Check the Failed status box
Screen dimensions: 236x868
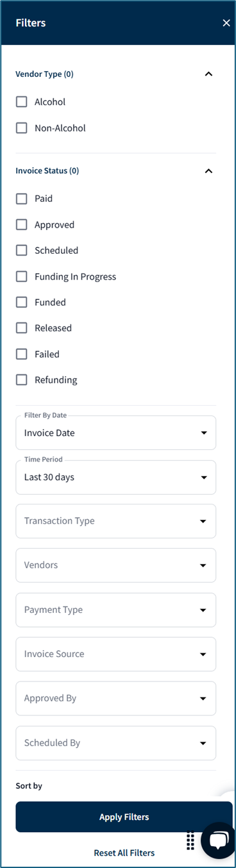(22, 354)
